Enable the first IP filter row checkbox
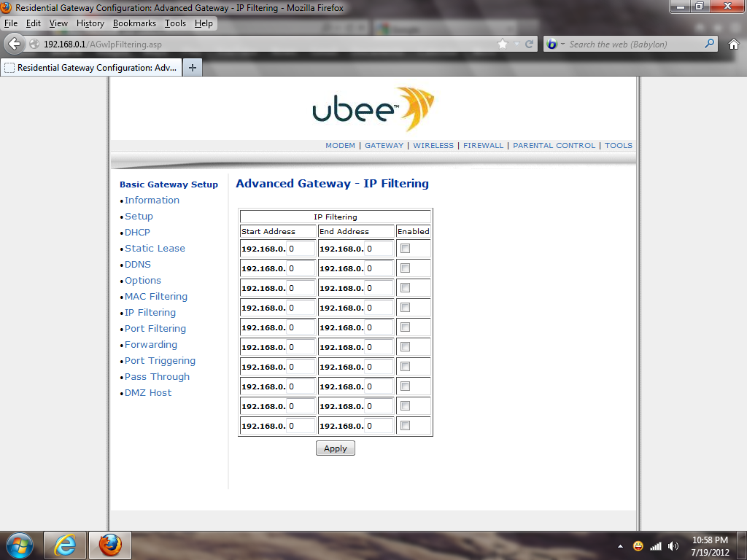The height and width of the screenshot is (560, 747). click(406, 249)
